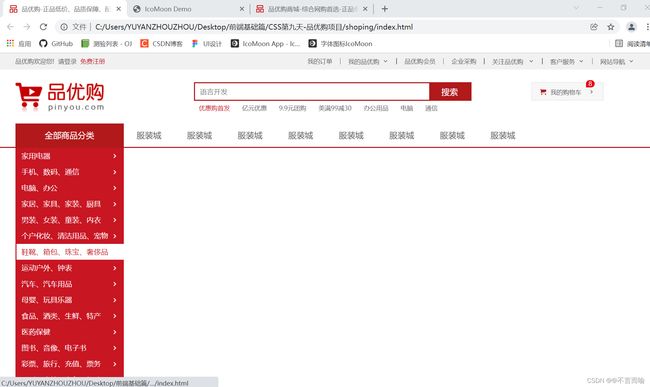Image resolution: width=650 pixels, height=387 pixels.
Task: Expand the 家用电器 row chevron
Action: [x=115, y=156]
